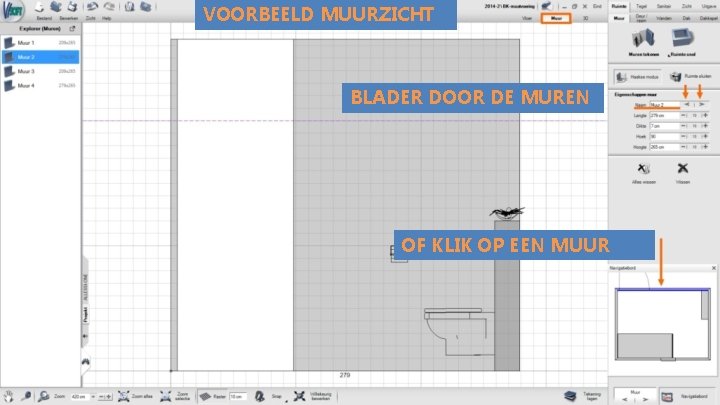Switch to the 3D view tab
Viewport: 720px width, 405px height.
pos(585,18)
